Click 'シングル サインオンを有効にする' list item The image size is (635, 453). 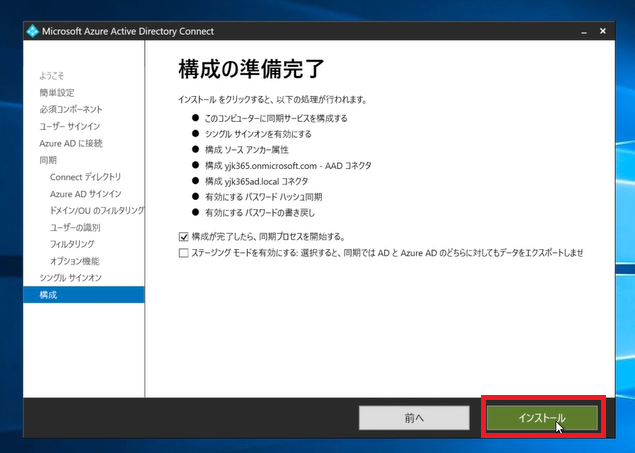click(x=258, y=134)
